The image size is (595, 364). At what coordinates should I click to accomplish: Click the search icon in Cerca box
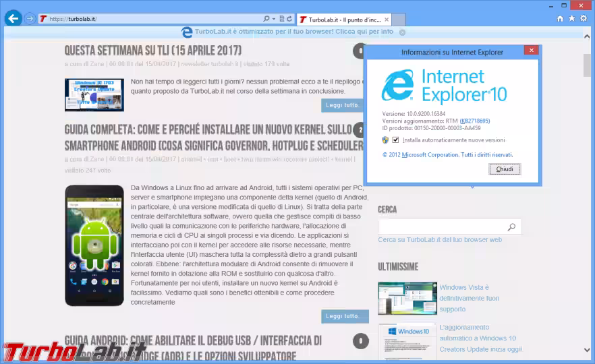coord(511,227)
